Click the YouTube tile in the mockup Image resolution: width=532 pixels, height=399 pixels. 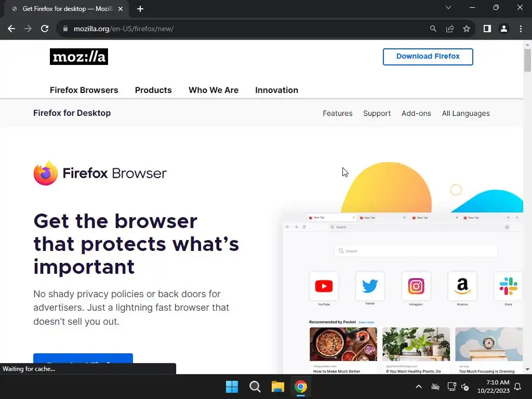click(324, 286)
